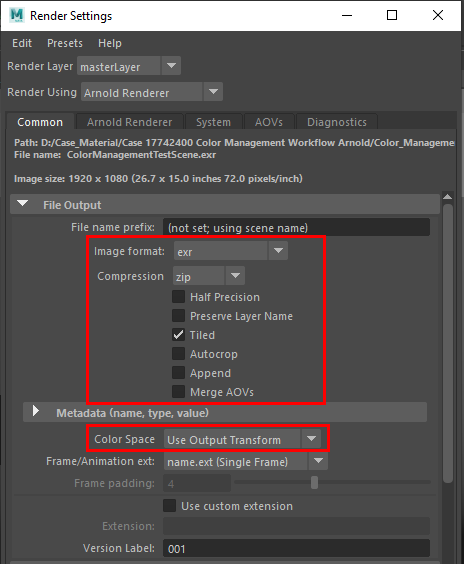The image size is (464, 564).
Task: Collapse the File Output section
Action: 23,204
